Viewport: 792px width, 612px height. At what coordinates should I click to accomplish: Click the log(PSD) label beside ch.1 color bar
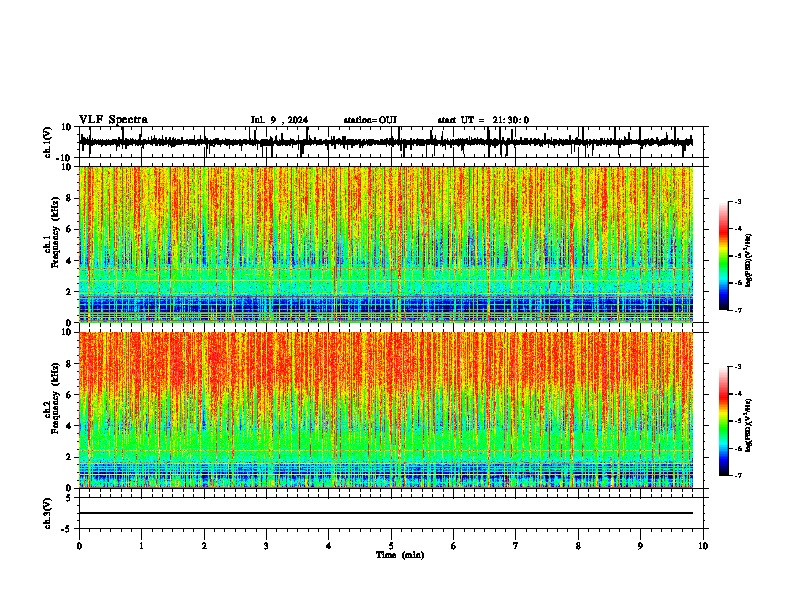pyautogui.click(x=749, y=261)
